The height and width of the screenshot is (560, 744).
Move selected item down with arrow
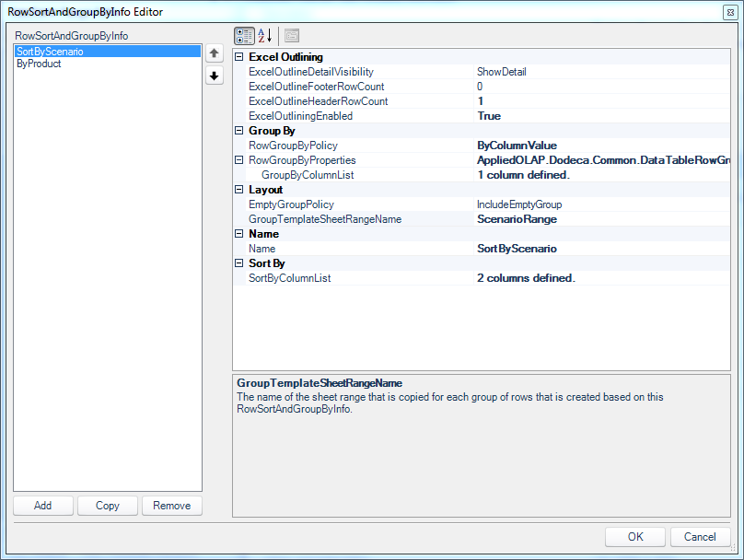tap(215, 76)
